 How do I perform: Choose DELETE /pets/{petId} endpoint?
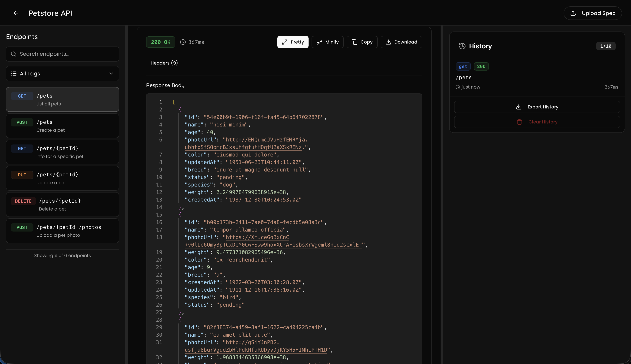(62, 205)
